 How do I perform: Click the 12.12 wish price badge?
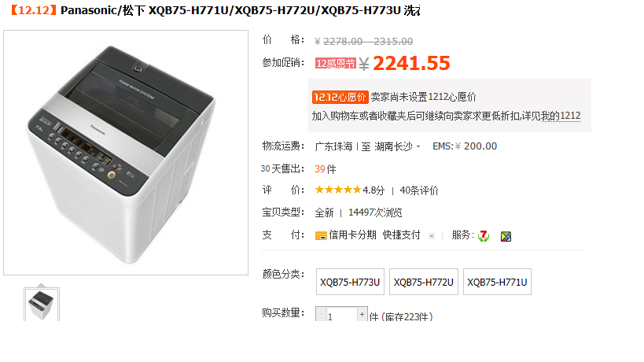[x=340, y=98]
